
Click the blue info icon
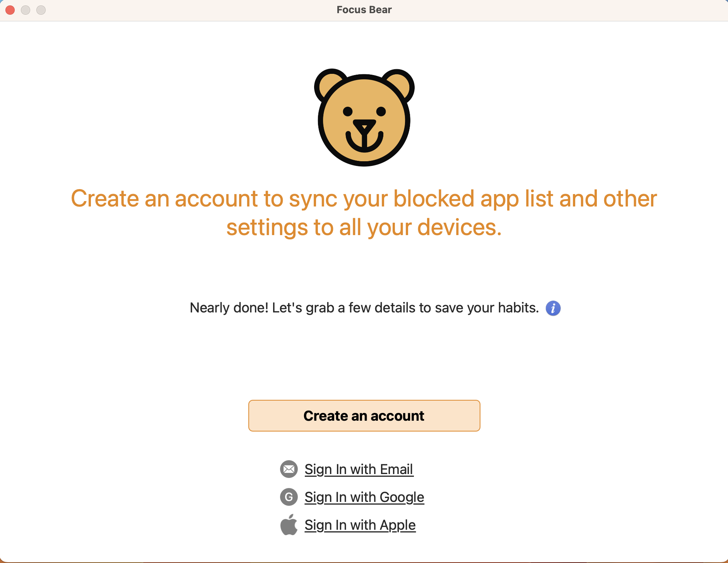[x=553, y=308]
